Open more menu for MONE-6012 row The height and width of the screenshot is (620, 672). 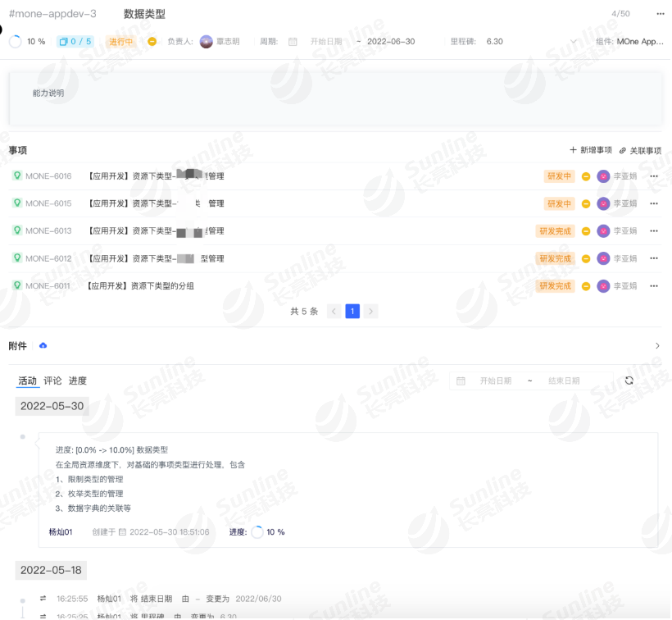click(654, 258)
